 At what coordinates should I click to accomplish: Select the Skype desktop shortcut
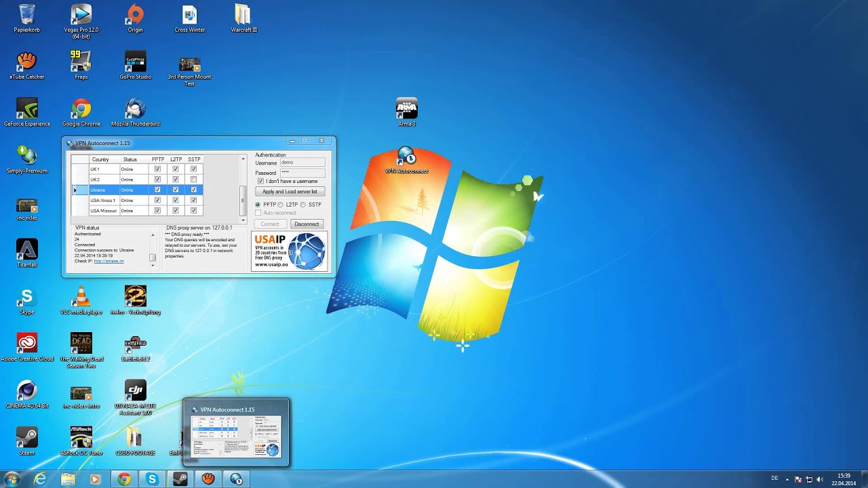[x=27, y=301]
